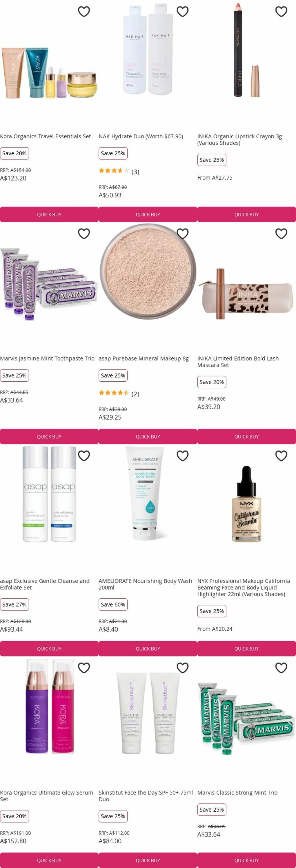Viewport: 296px width, 868px height.
Task: Add Marvis Classic Strong Mint Trio to favorites
Action: 281,667
